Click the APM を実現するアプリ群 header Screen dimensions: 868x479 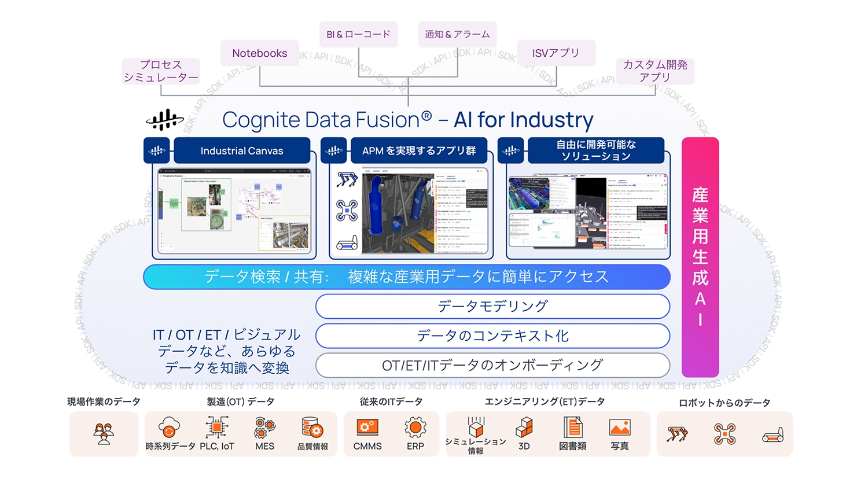[x=419, y=151]
